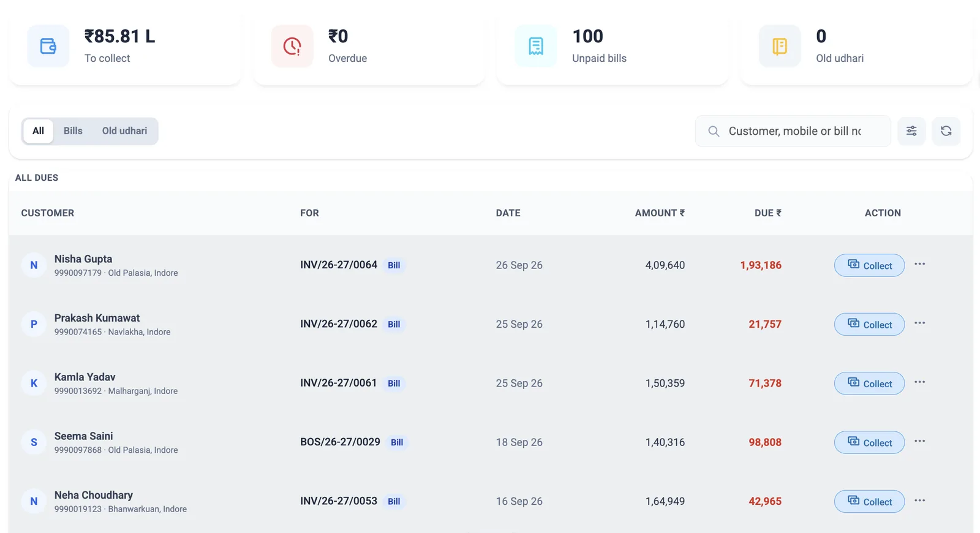
Task: Click the Prakash Kumawat customer name
Action: (97, 318)
